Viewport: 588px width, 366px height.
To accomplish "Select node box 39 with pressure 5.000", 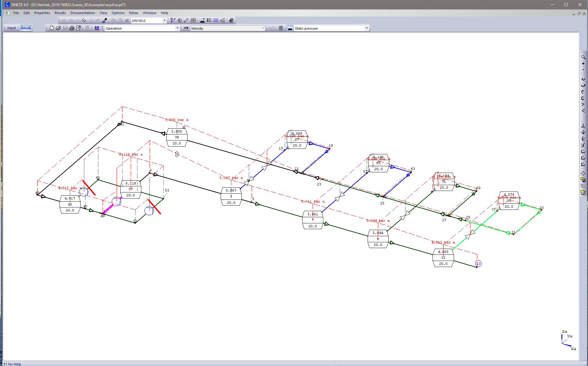I will click(177, 137).
